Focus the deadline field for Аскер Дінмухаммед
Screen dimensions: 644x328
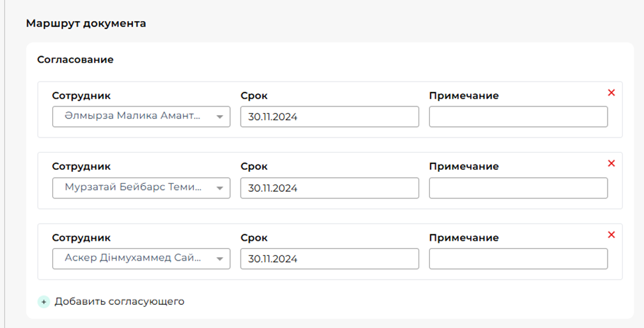point(329,259)
